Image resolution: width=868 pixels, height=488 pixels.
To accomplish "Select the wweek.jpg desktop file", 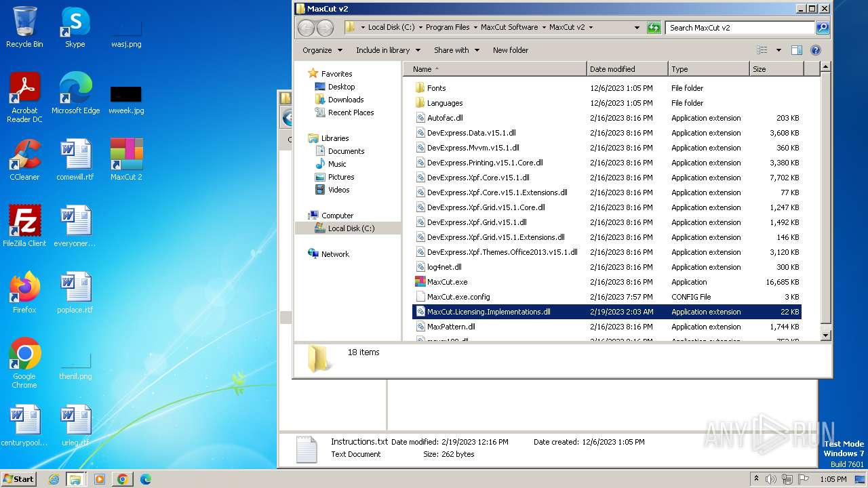I will coord(126,99).
